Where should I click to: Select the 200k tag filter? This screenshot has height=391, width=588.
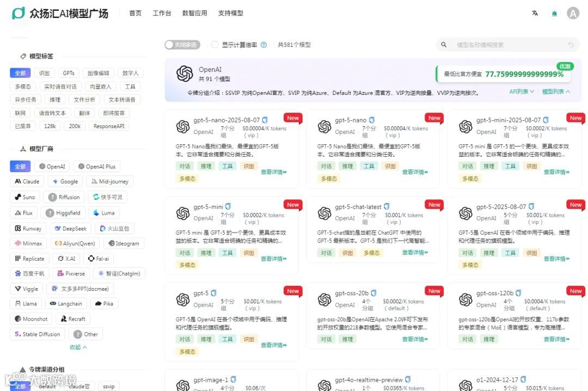[75, 126]
